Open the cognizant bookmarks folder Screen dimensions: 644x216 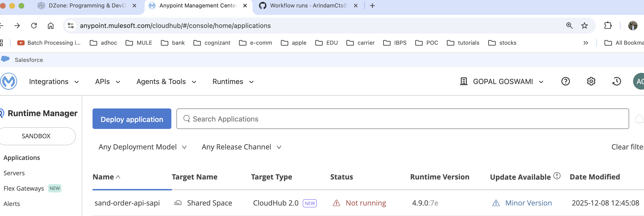212,43
